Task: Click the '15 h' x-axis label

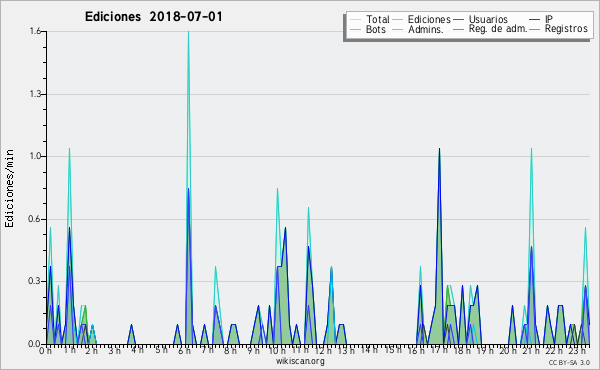Action: point(393,350)
